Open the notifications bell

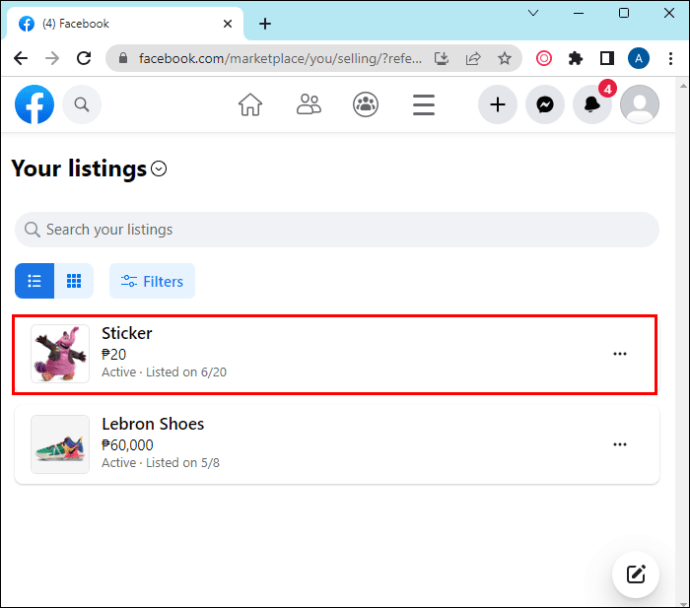click(x=592, y=105)
